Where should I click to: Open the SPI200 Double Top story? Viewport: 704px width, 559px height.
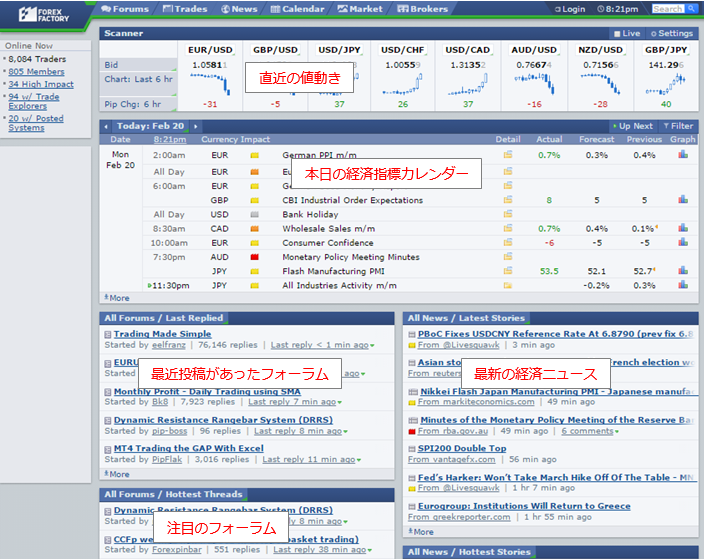pos(462,448)
